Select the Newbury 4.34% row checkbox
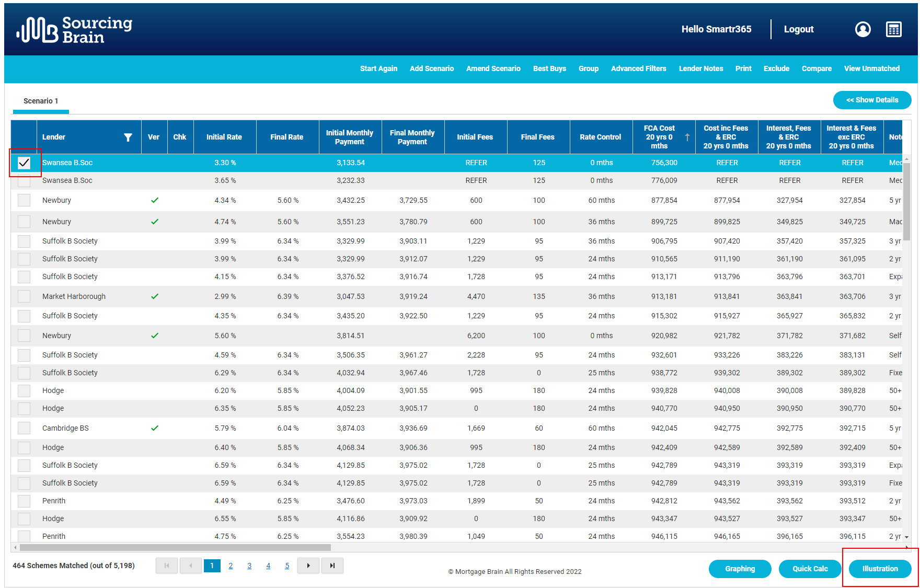The width and height of the screenshot is (920, 588). click(24, 200)
